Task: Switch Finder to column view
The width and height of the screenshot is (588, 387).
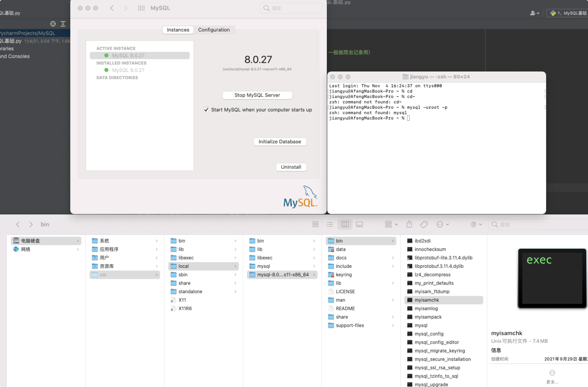Action: pos(345,224)
